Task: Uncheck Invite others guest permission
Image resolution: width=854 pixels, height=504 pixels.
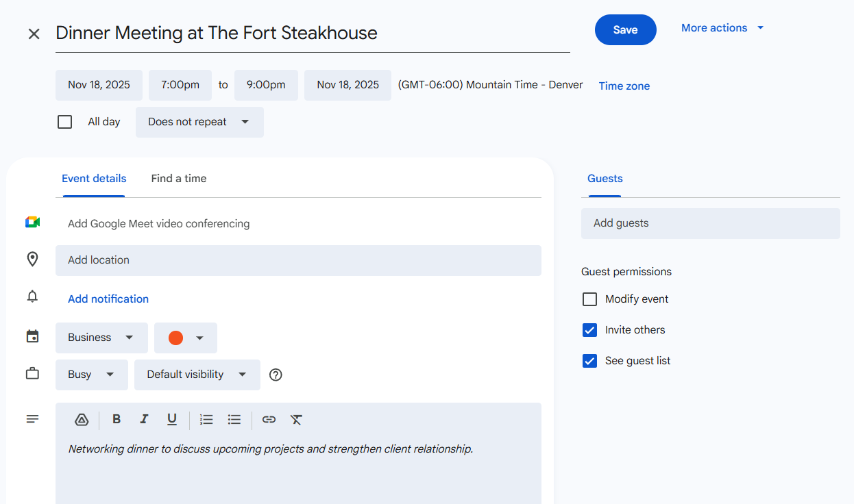Action: (x=589, y=330)
